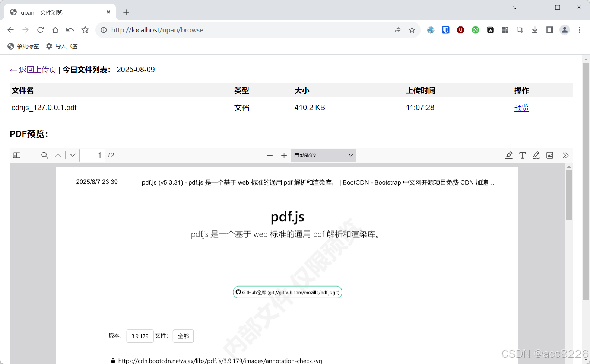Open the 杀死标签 bookmark
The height and width of the screenshot is (364, 590).
click(23, 46)
